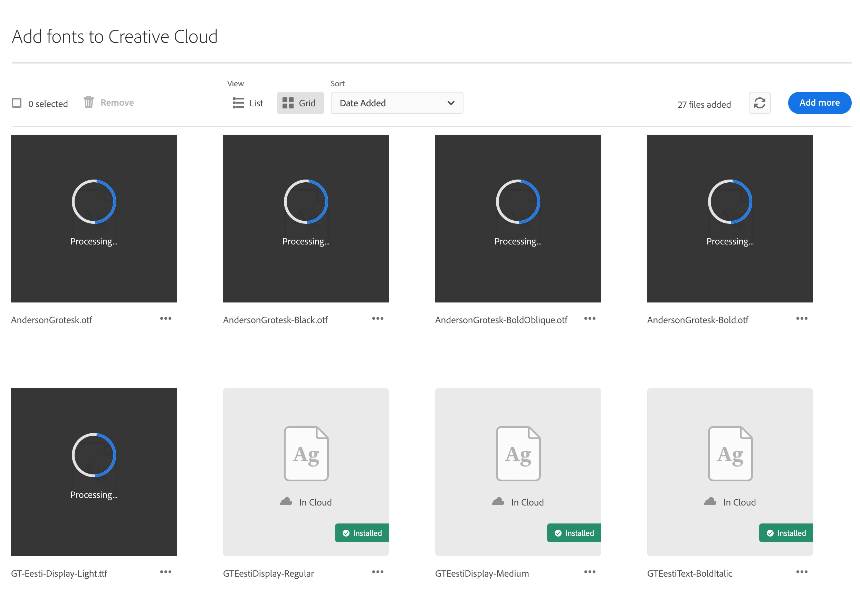Screen dimensions: 860x616
Task: Open more options for AndersonGrotesk-Bold.otf
Action: [x=801, y=318]
